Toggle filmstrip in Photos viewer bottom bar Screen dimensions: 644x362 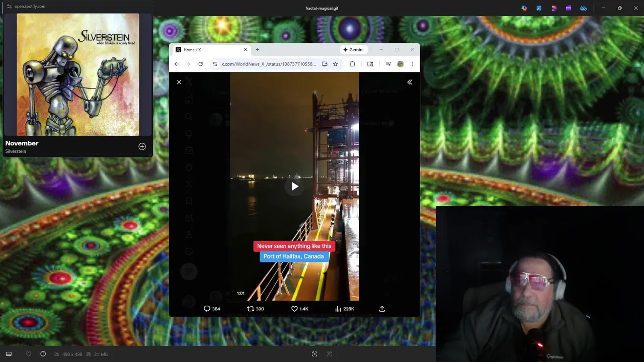coord(9,354)
